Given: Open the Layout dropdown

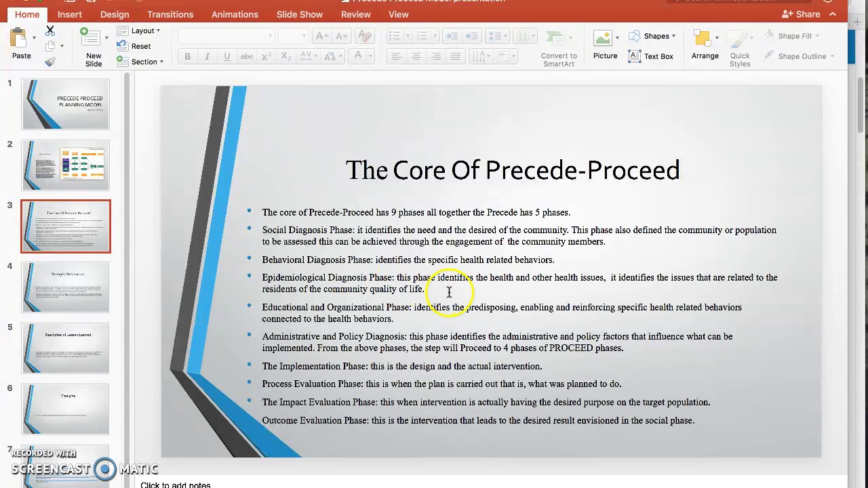Looking at the screenshot, I should pos(139,30).
